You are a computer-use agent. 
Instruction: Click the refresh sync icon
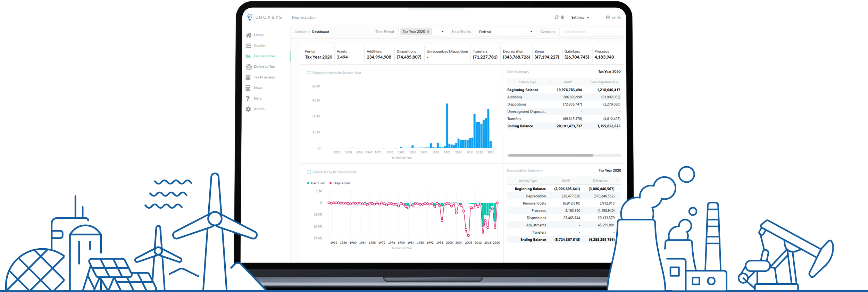click(x=556, y=17)
